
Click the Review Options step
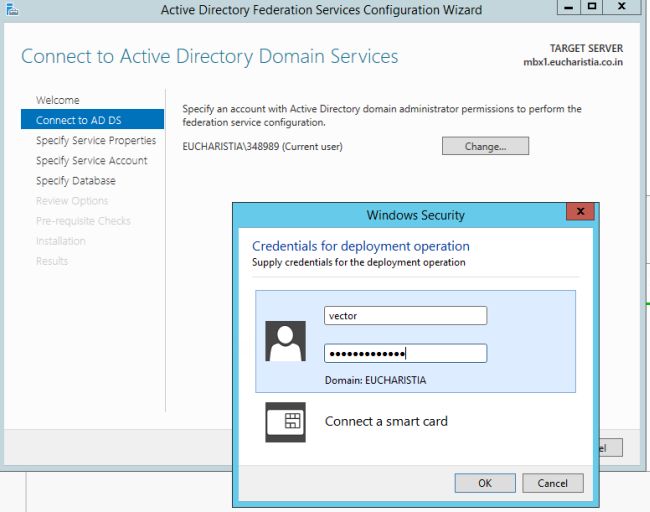72,201
